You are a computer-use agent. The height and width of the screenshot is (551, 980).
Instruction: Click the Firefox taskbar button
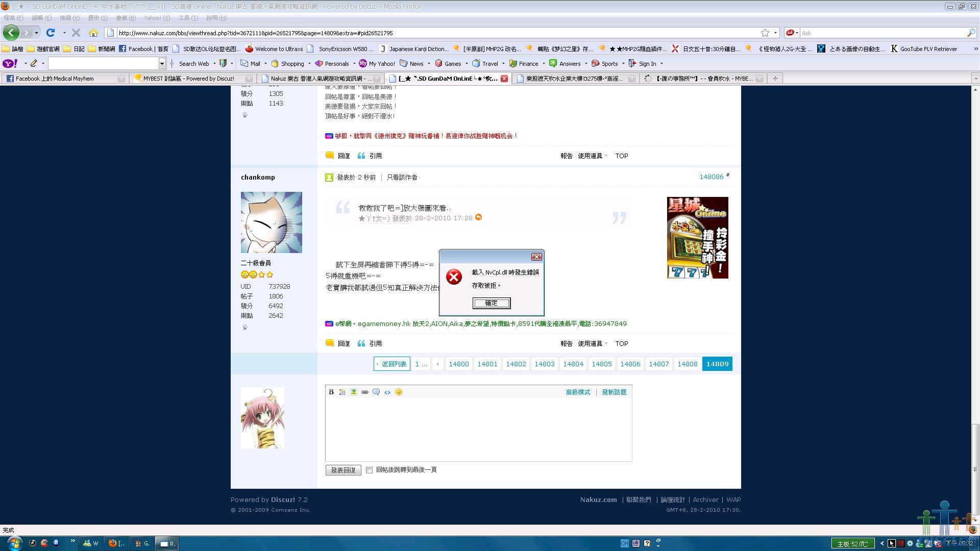click(116, 543)
